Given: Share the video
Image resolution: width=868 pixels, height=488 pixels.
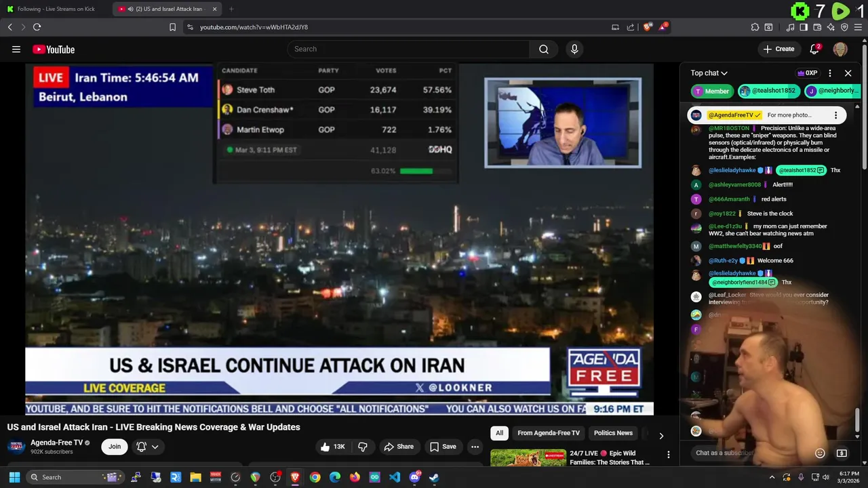Looking at the screenshot, I should point(399,447).
